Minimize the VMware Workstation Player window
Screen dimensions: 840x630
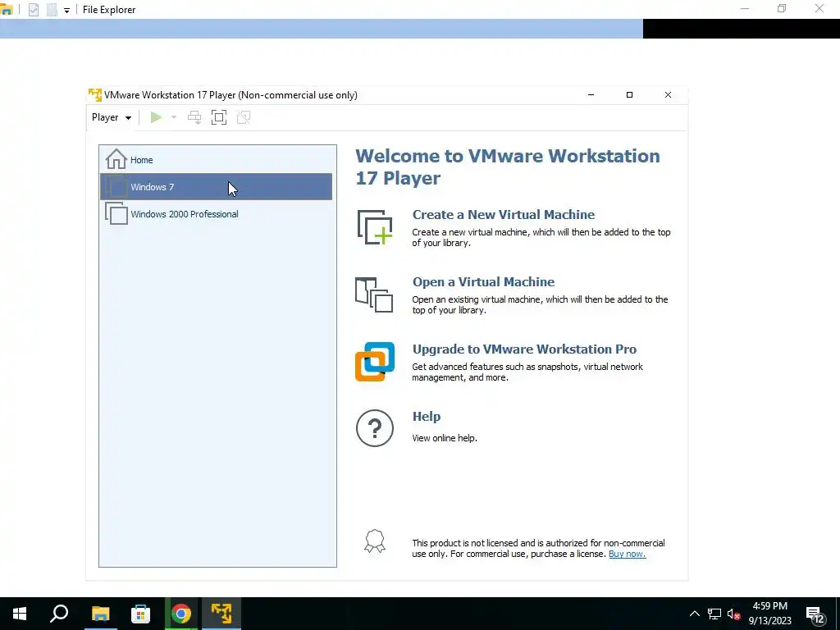click(591, 95)
